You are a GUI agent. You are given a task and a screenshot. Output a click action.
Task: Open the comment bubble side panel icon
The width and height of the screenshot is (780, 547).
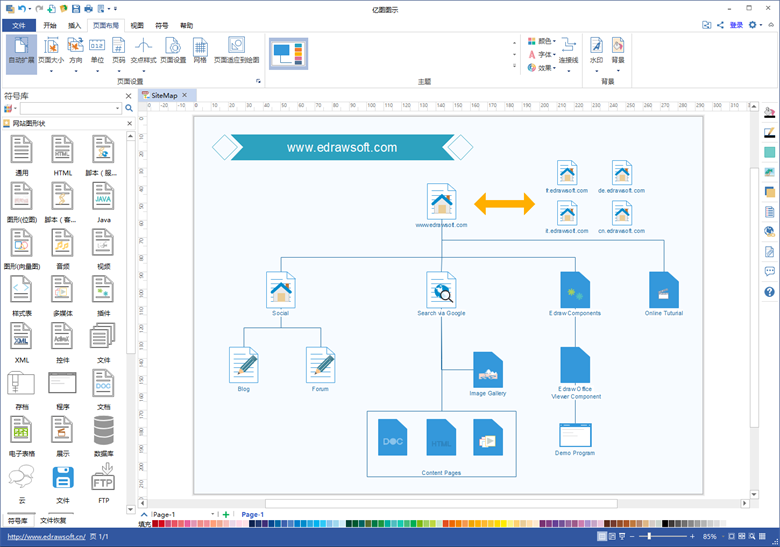769,272
